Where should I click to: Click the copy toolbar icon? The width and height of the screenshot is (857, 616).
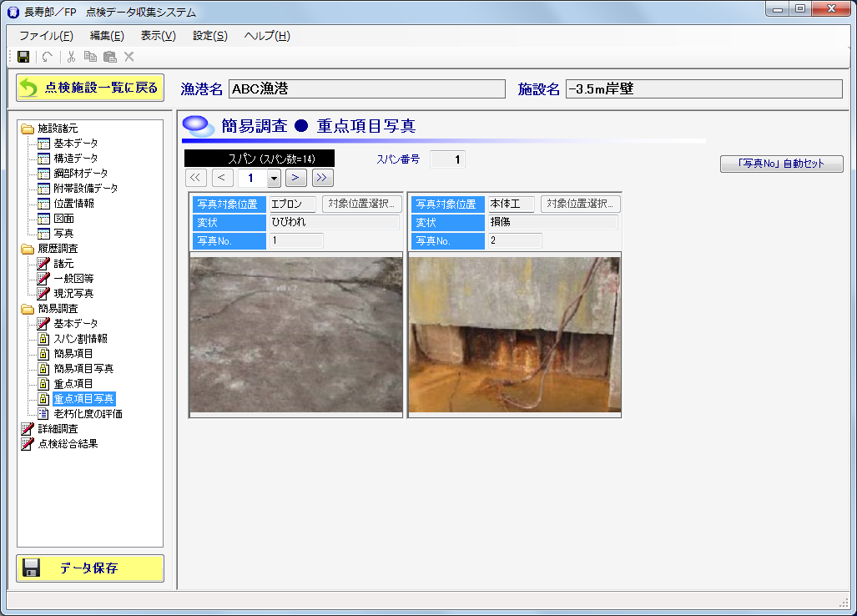tap(90, 57)
